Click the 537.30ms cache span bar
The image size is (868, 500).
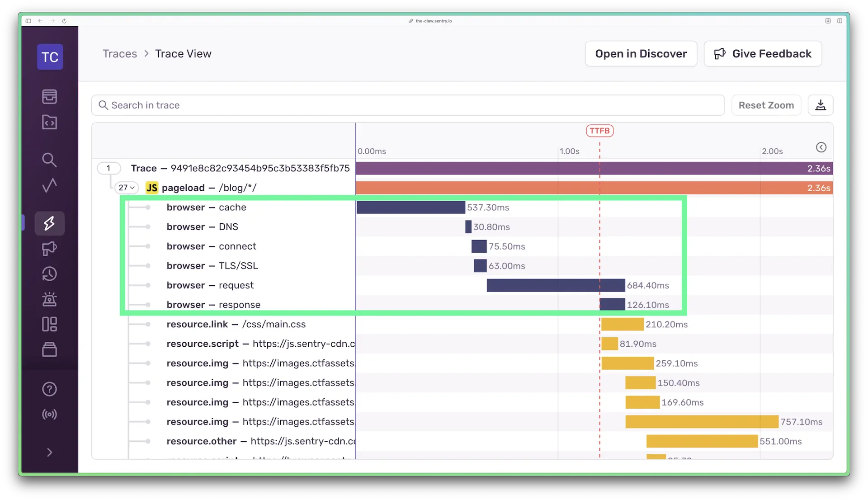(411, 207)
